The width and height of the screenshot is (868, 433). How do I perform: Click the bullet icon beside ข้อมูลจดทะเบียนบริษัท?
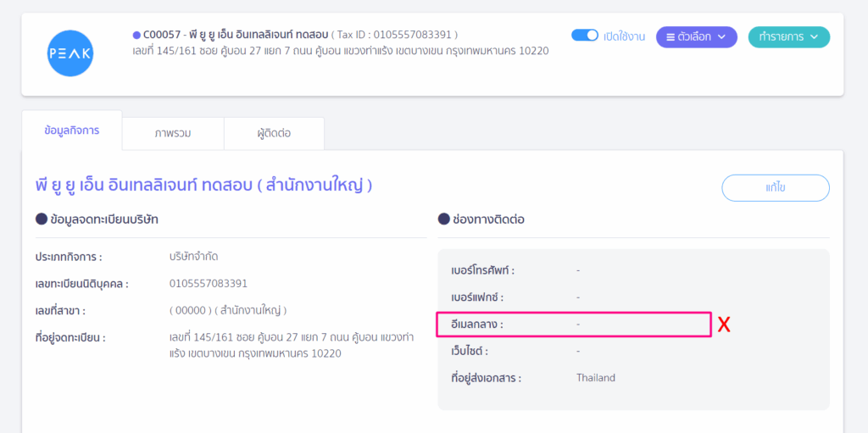pyautogui.click(x=41, y=219)
